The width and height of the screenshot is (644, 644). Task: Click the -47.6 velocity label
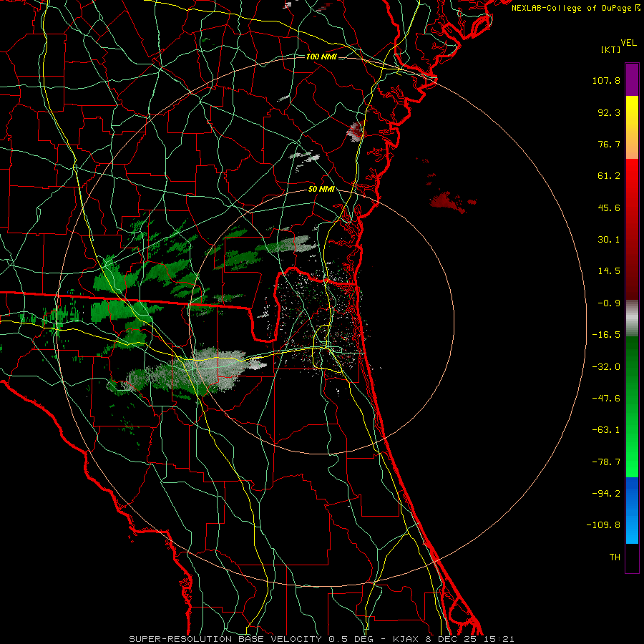pyautogui.click(x=606, y=399)
